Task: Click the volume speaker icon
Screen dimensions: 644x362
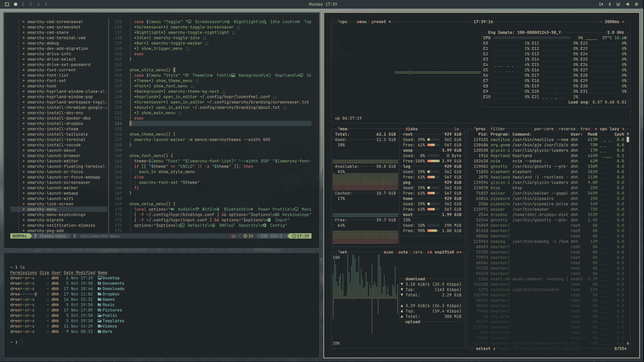Action: (x=628, y=4)
